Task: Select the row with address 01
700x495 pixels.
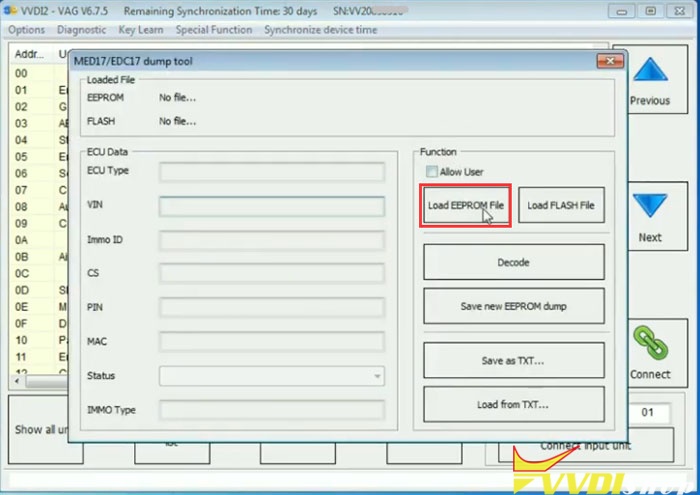Action: (x=39, y=90)
